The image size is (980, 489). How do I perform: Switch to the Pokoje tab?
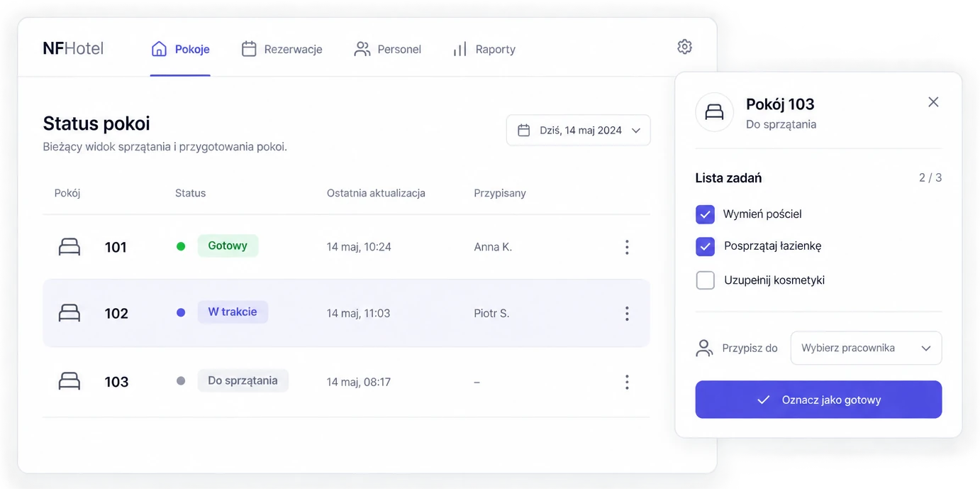click(x=180, y=49)
